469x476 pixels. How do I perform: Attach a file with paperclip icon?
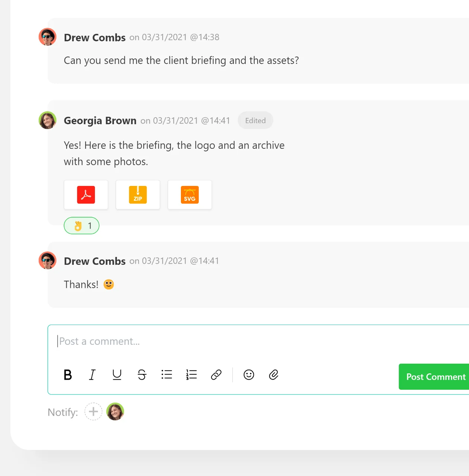274,374
